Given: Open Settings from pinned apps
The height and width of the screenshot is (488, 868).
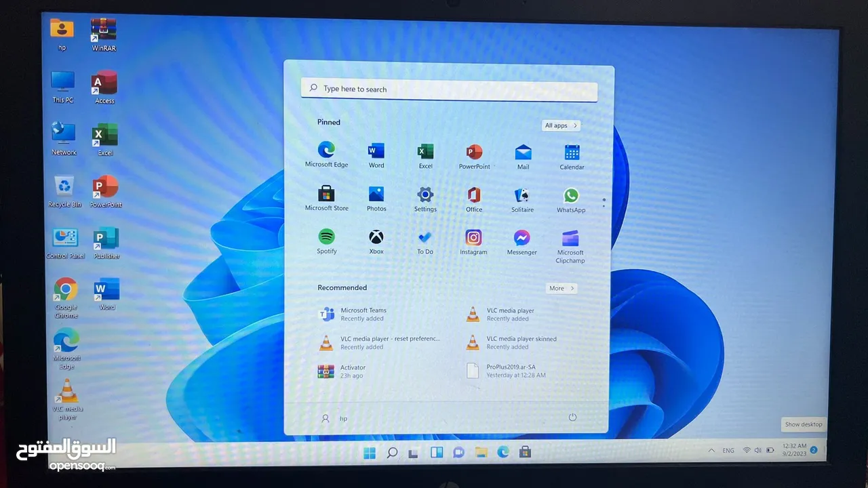Looking at the screenshot, I should point(425,199).
